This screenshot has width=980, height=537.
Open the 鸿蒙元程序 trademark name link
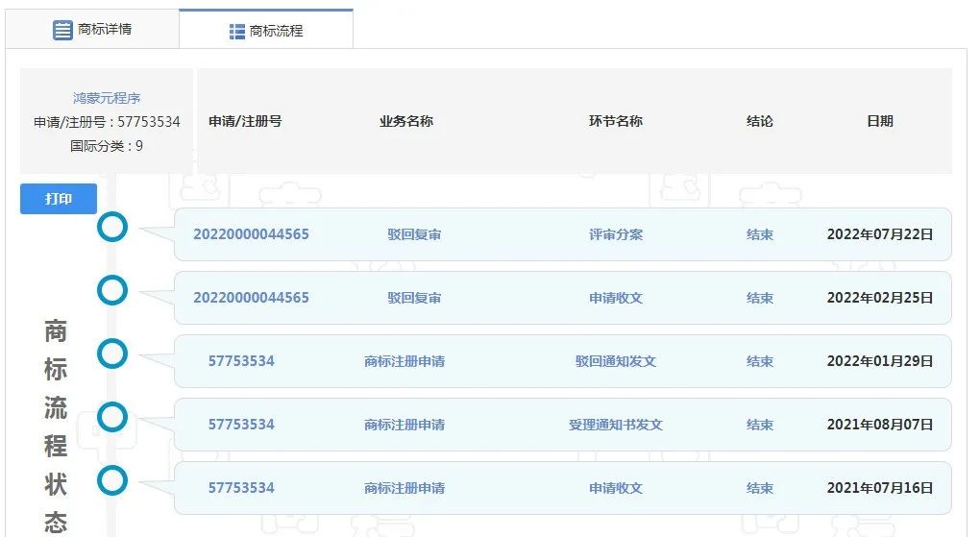point(107,98)
